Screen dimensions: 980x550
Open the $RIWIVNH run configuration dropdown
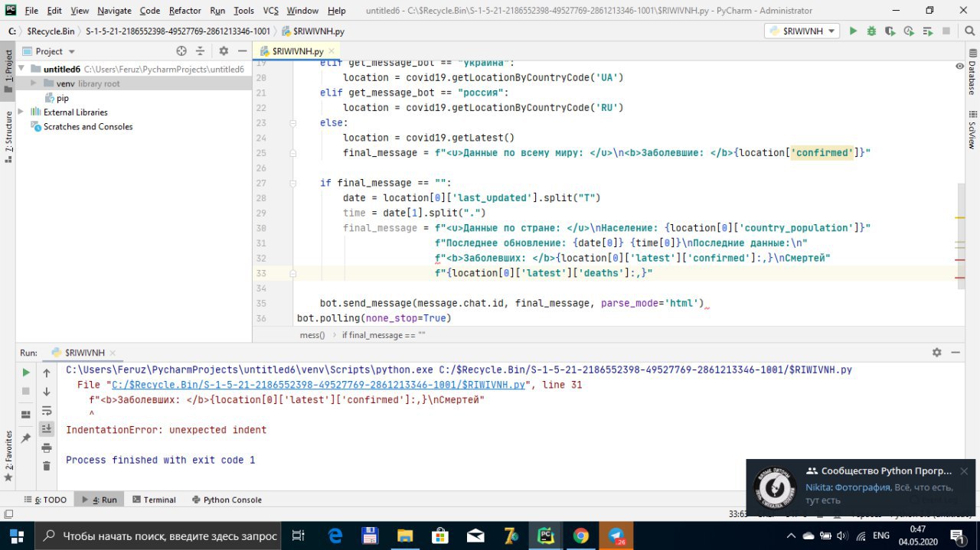[802, 31]
